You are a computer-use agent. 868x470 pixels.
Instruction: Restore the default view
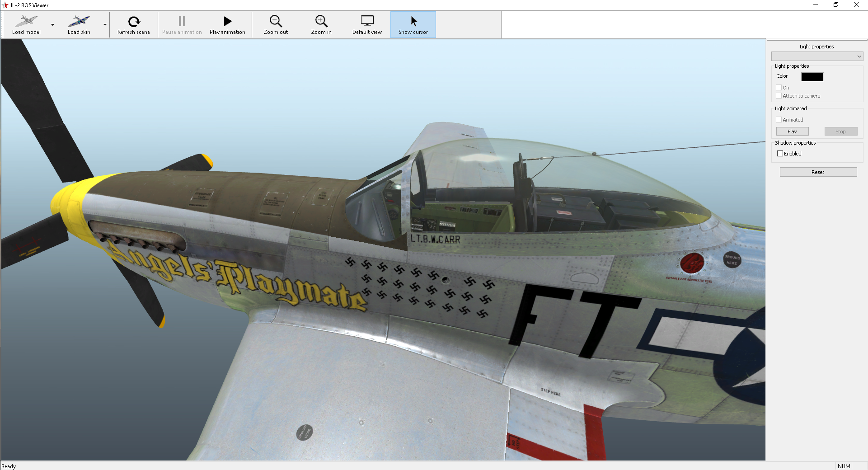[367, 24]
